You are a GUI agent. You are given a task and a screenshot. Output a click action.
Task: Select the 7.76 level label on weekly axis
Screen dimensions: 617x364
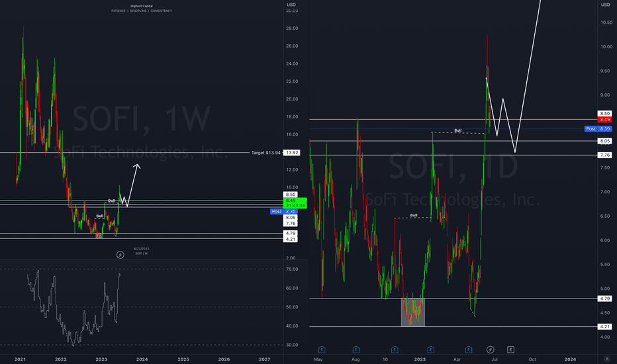point(291,224)
